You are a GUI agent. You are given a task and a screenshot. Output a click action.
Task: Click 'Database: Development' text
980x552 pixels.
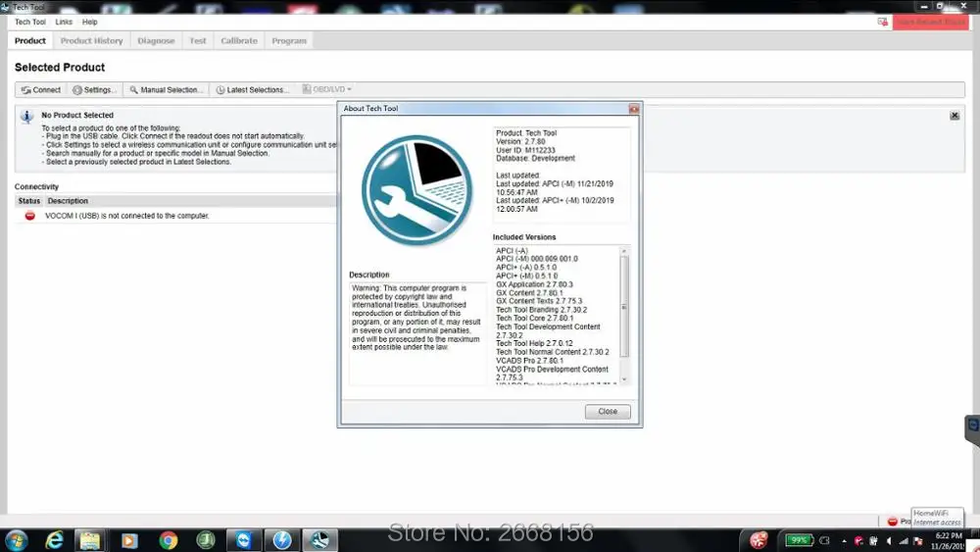coord(536,159)
